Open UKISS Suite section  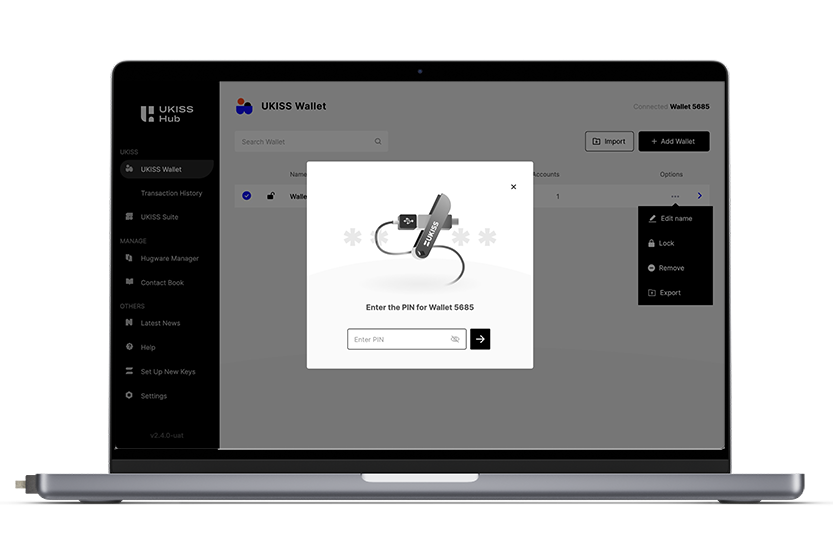pyautogui.click(x=159, y=217)
